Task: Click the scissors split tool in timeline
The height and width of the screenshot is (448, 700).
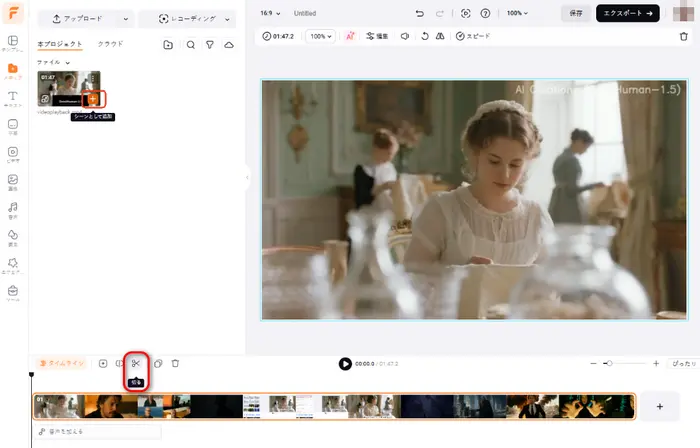Action: click(136, 363)
